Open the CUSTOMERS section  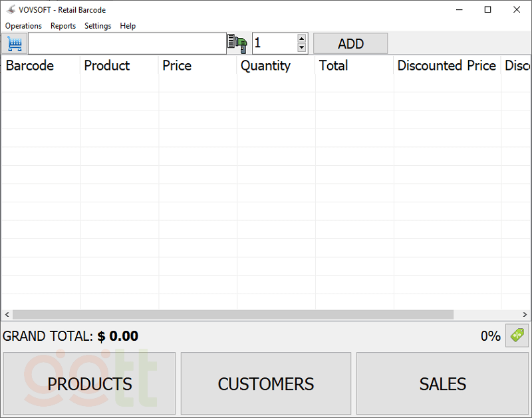pos(266,384)
